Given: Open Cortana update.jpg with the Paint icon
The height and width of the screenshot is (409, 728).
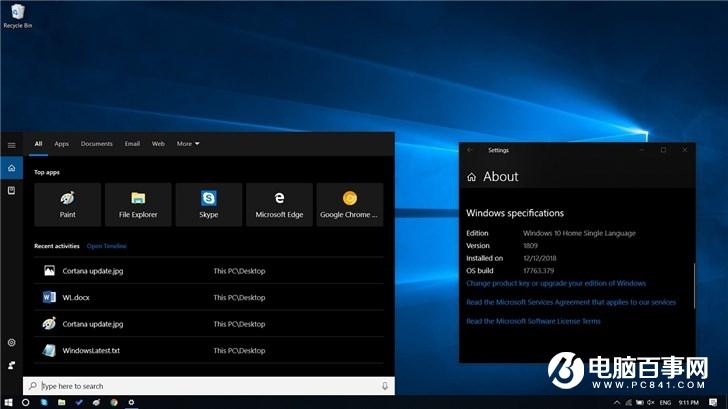Looking at the screenshot, I should [x=209, y=324].
